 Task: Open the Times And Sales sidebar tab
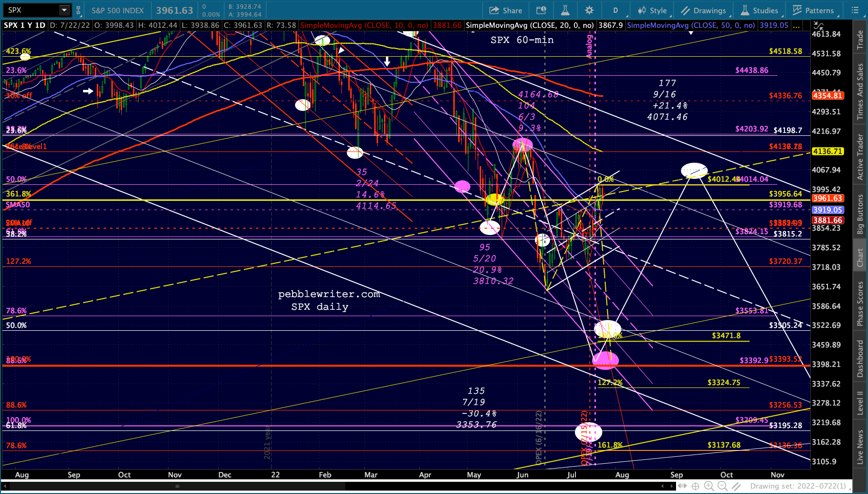[x=860, y=92]
